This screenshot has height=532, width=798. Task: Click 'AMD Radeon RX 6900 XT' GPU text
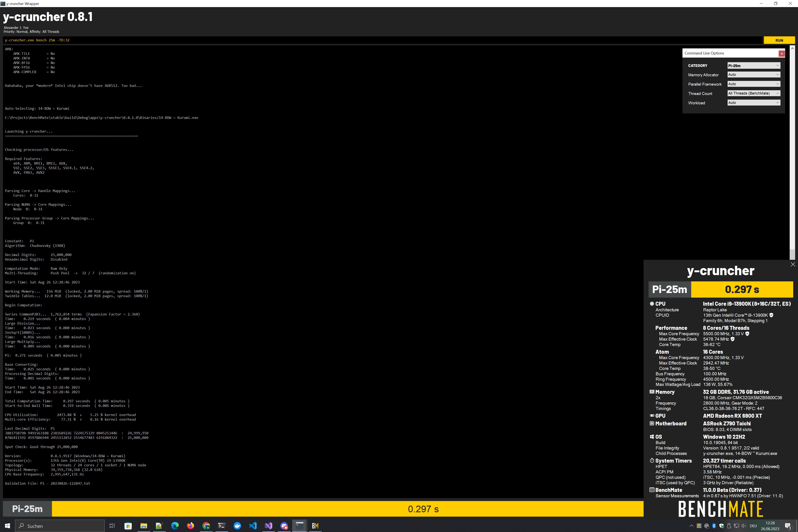click(x=732, y=416)
